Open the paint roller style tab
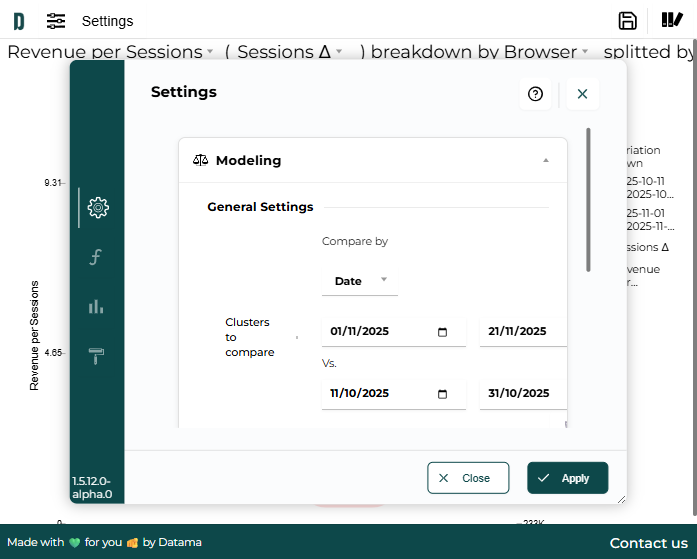 click(96, 356)
